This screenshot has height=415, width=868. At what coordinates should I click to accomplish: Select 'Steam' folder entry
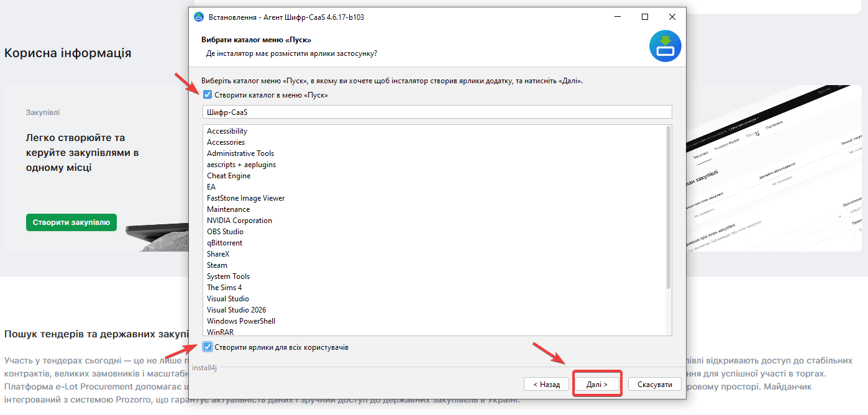pyautogui.click(x=217, y=265)
